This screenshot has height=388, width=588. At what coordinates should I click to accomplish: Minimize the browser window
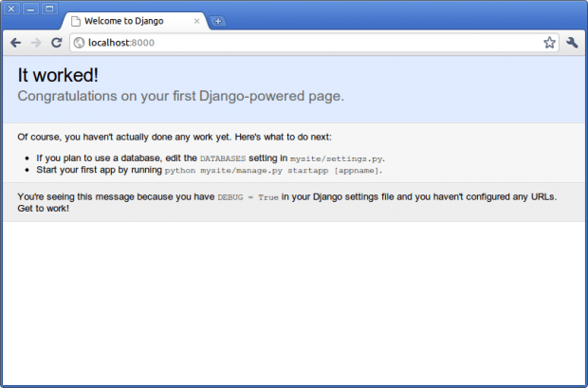(31, 8)
